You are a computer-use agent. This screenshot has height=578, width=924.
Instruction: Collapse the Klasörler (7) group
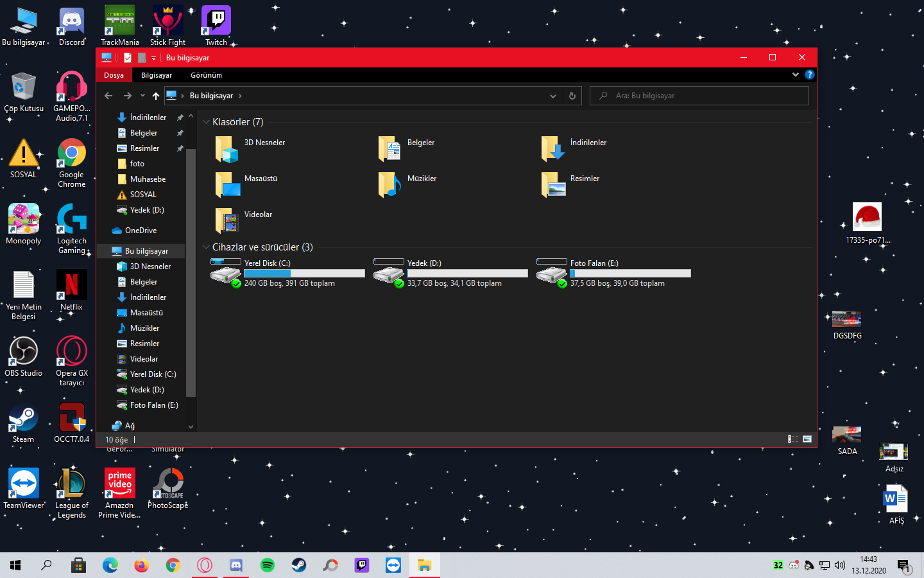(206, 122)
